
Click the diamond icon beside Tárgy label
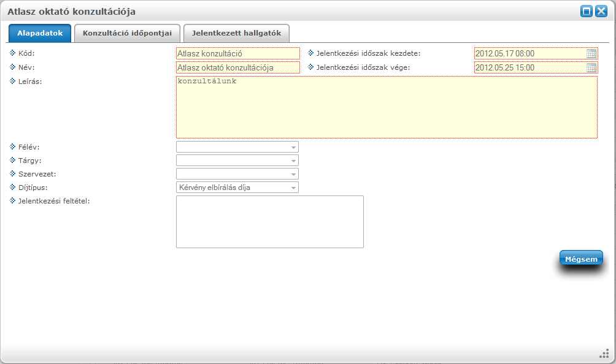(12, 160)
